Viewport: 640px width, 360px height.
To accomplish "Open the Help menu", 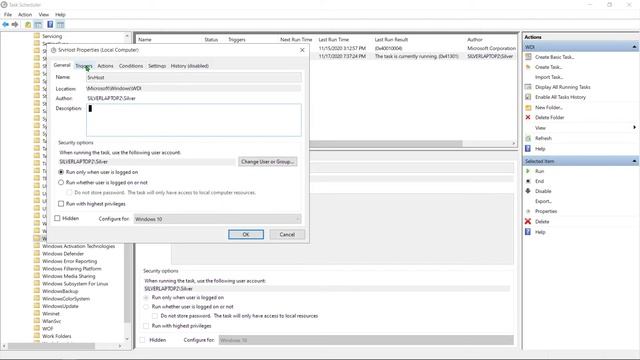I will (60, 14).
